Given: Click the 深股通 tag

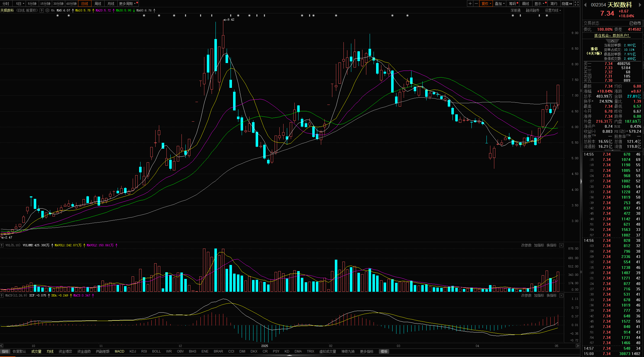Looking at the screenshot, I should point(515,10).
